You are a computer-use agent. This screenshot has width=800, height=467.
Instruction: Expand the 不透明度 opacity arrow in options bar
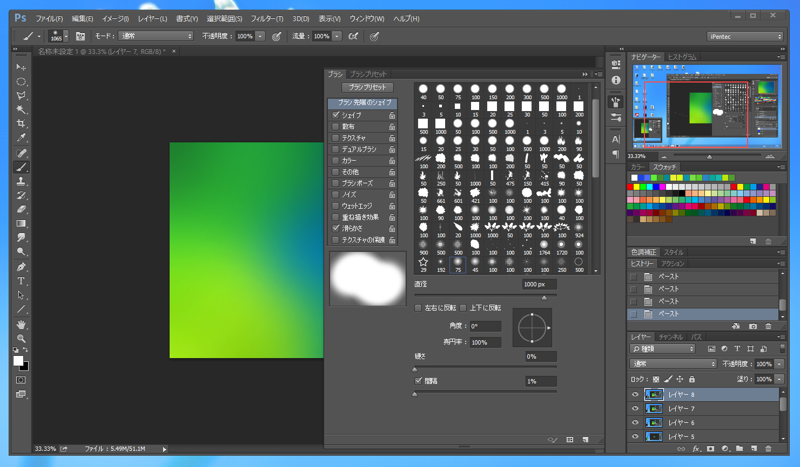tap(261, 36)
